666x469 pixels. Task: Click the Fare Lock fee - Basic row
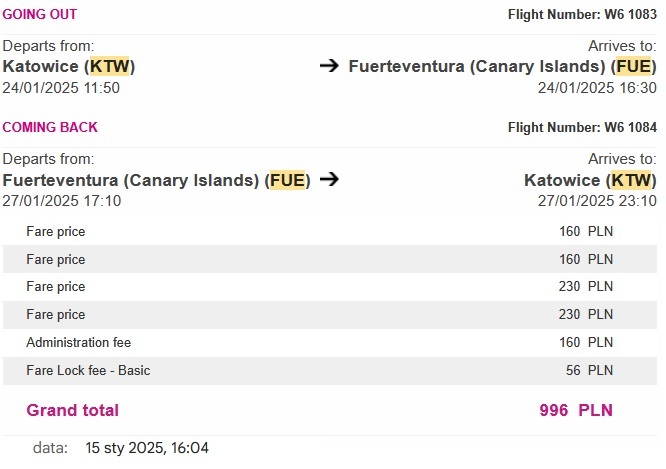coord(330,370)
